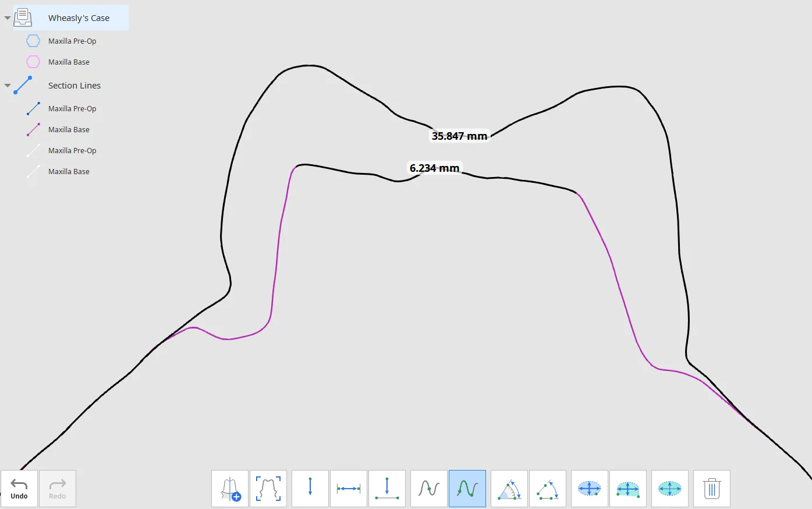Viewport: 812px width, 509px height.
Task: Select the grey full curve length tool
Action: (x=429, y=489)
